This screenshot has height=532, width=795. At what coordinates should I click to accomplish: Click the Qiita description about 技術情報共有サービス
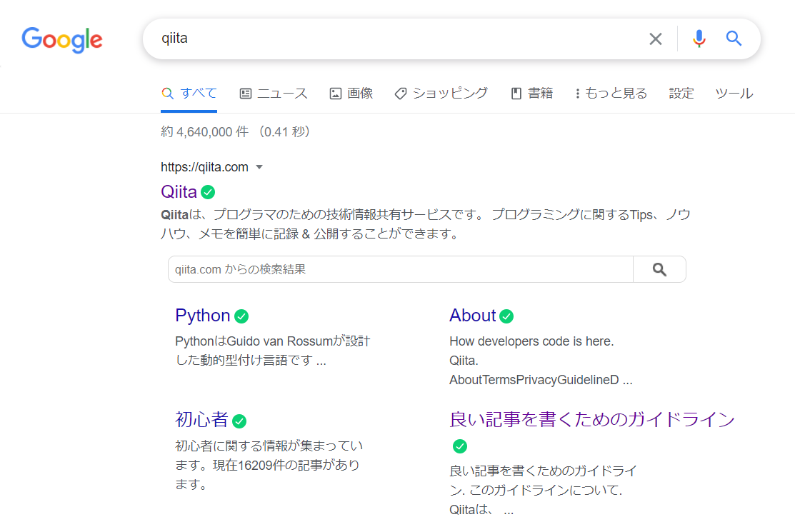(426, 224)
